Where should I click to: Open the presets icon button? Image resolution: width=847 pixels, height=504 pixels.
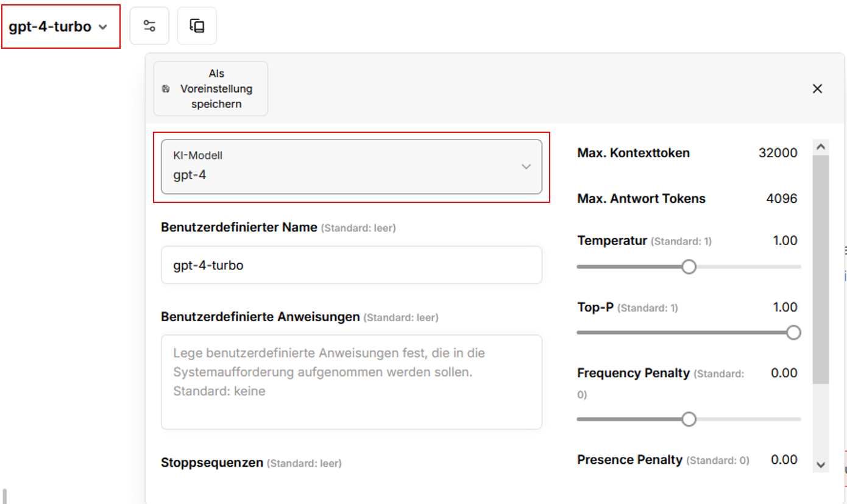pyautogui.click(x=197, y=26)
